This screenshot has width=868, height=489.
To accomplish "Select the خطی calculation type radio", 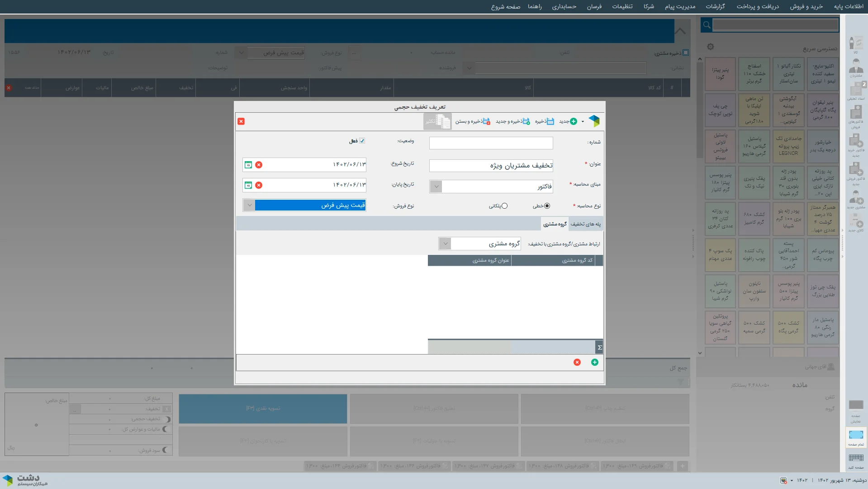I will [x=547, y=206].
